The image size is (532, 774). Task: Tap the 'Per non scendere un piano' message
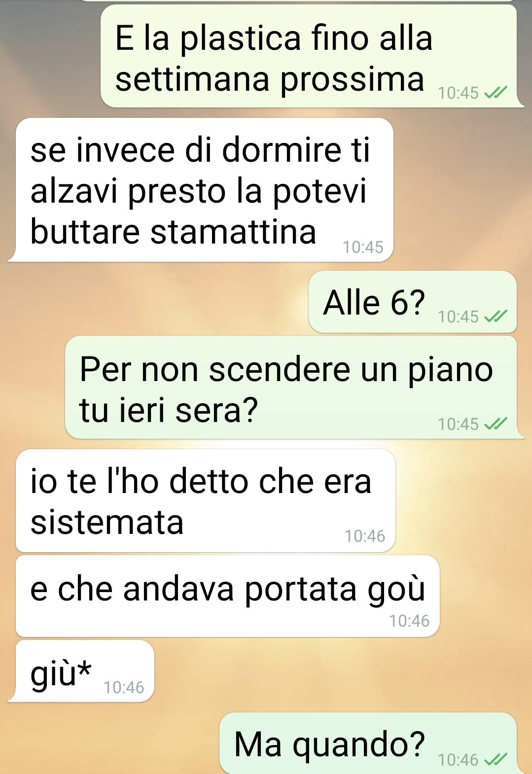[291, 387]
